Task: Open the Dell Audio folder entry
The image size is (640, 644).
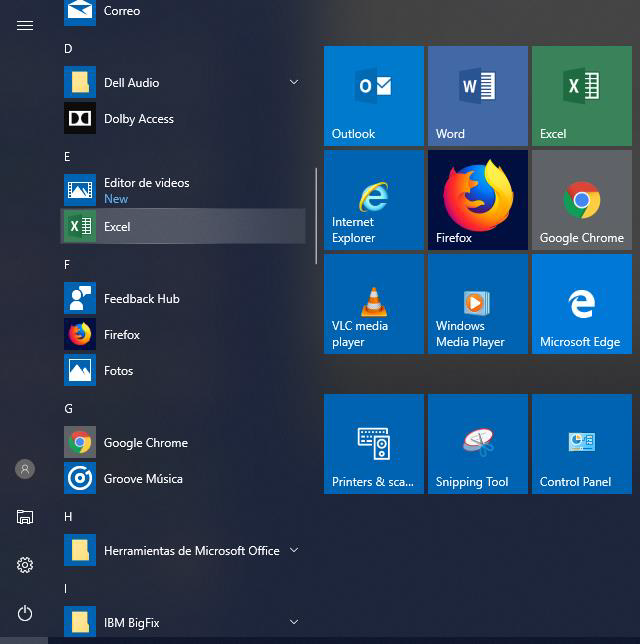Action: tap(183, 82)
